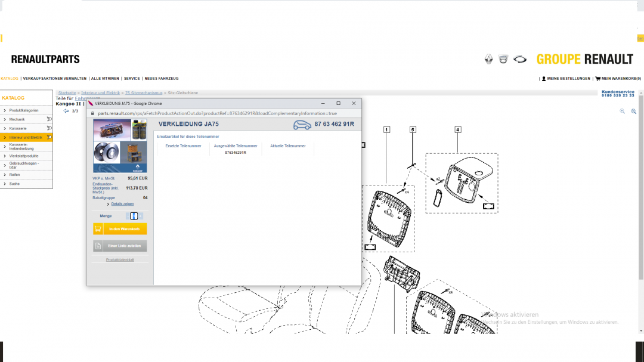This screenshot has width=644, height=362.
Task: Click the Einer Liste zuteilen button
Action: (x=120, y=246)
